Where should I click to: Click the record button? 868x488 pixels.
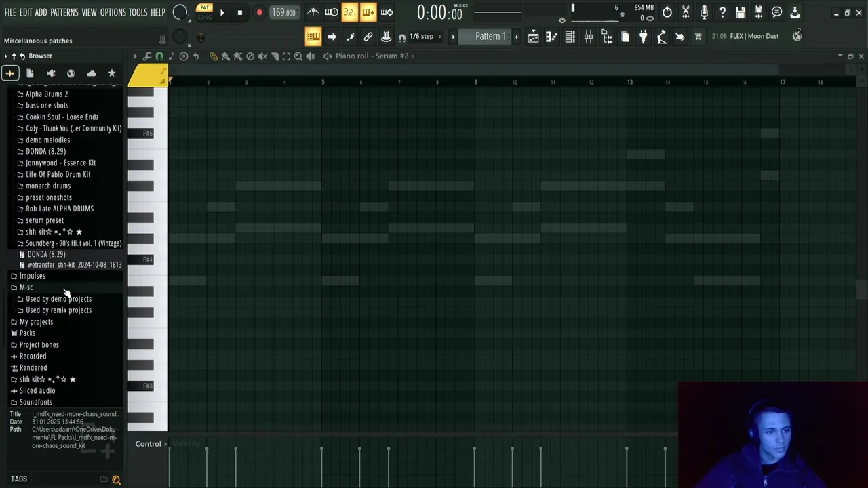pos(259,12)
